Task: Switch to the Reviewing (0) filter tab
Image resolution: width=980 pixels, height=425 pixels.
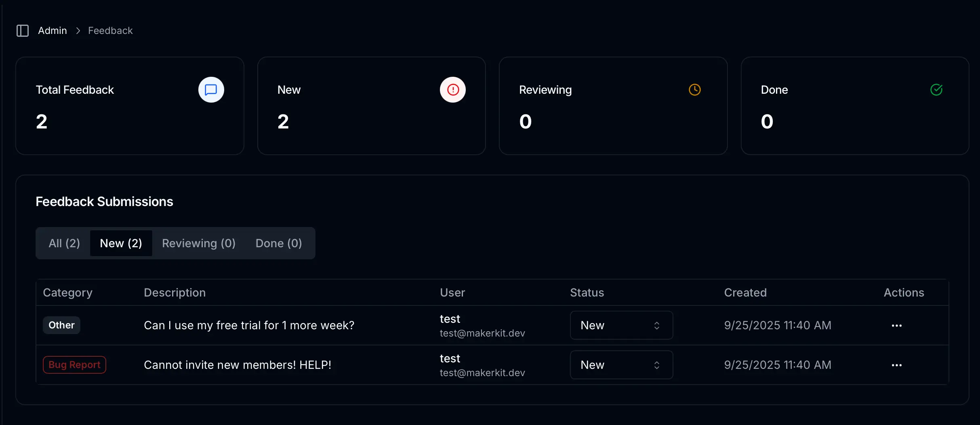Action: (x=198, y=243)
